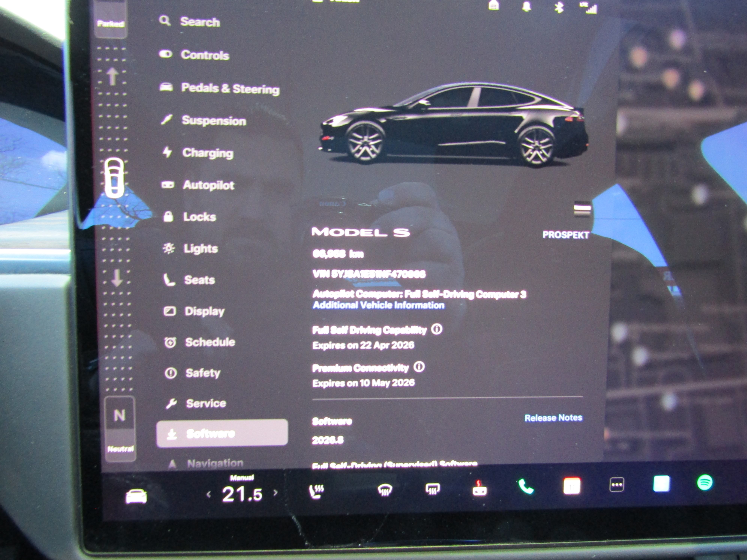Open the Search option in the menu
747x560 pixels.
tap(190, 22)
